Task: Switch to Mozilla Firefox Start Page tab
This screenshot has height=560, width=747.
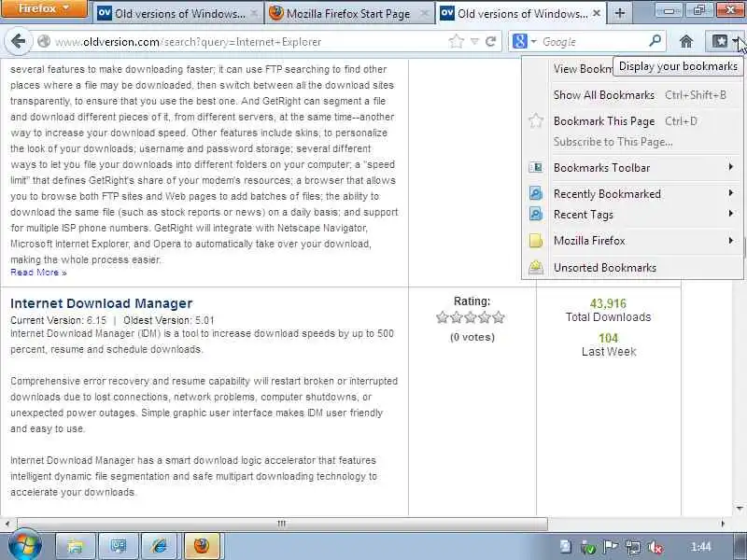Action: pos(348,14)
